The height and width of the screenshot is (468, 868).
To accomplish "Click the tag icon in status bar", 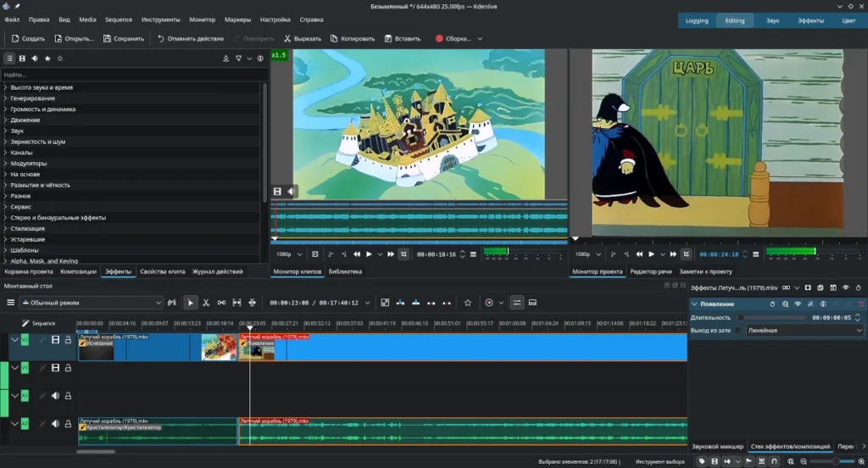I will click(702, 461).
